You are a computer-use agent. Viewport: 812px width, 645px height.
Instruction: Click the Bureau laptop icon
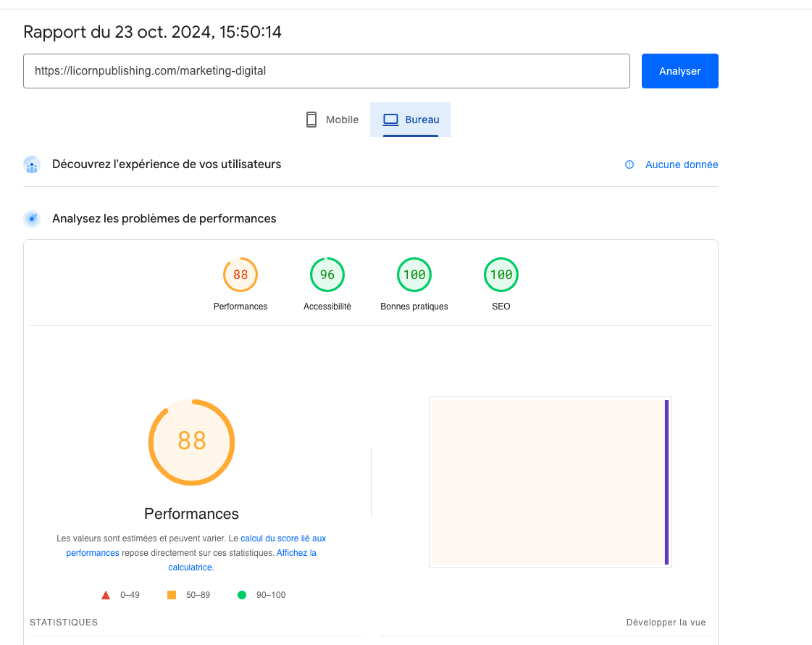click(x=391, y=120)
